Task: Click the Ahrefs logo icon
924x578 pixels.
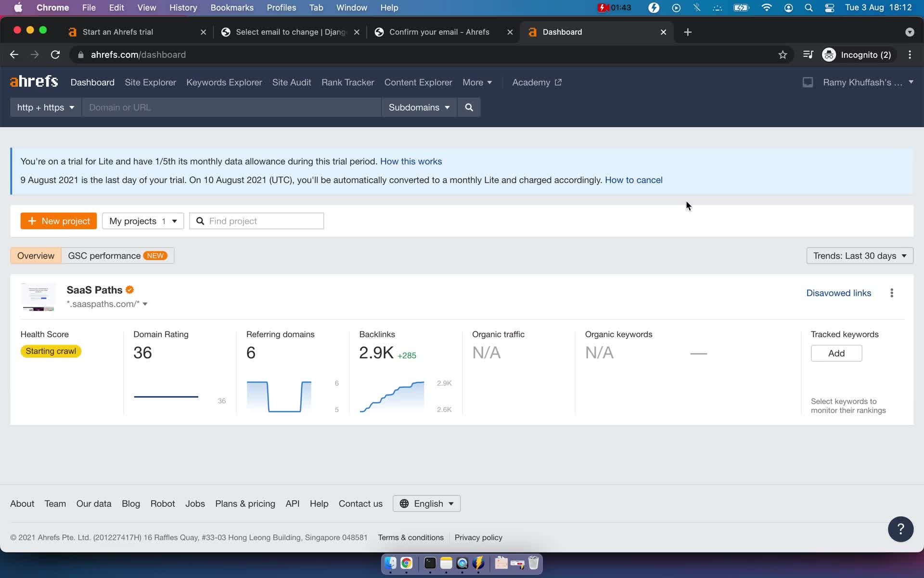Action: click(x=34, y=81)
